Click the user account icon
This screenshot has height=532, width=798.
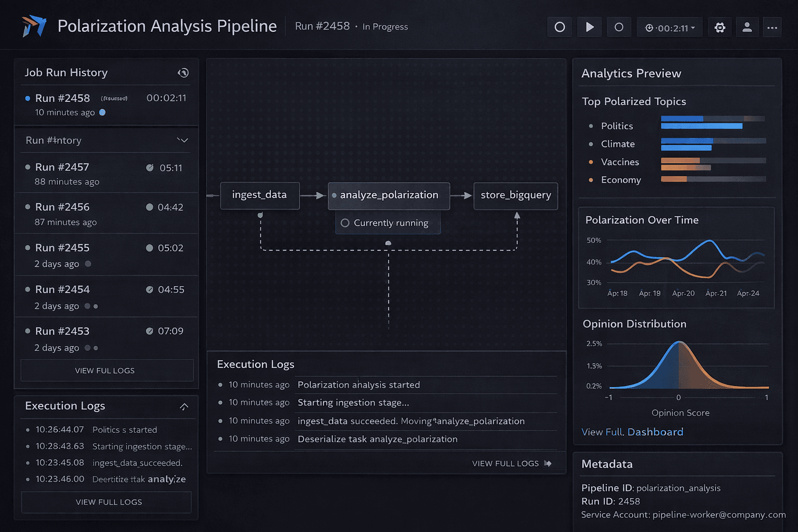pyautogui.click(x=747, y=27)
